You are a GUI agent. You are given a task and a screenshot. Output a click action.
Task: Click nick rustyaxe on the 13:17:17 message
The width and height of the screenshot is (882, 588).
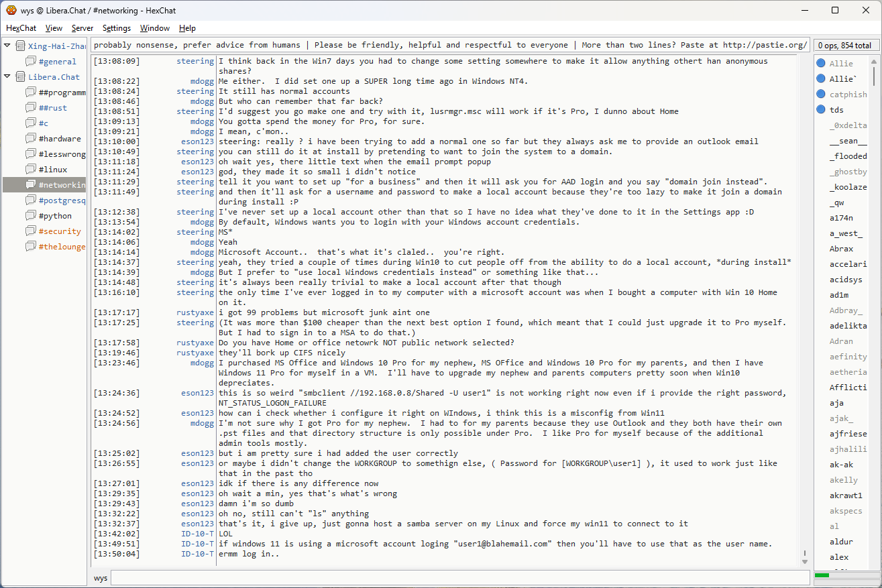click(195, 312)
